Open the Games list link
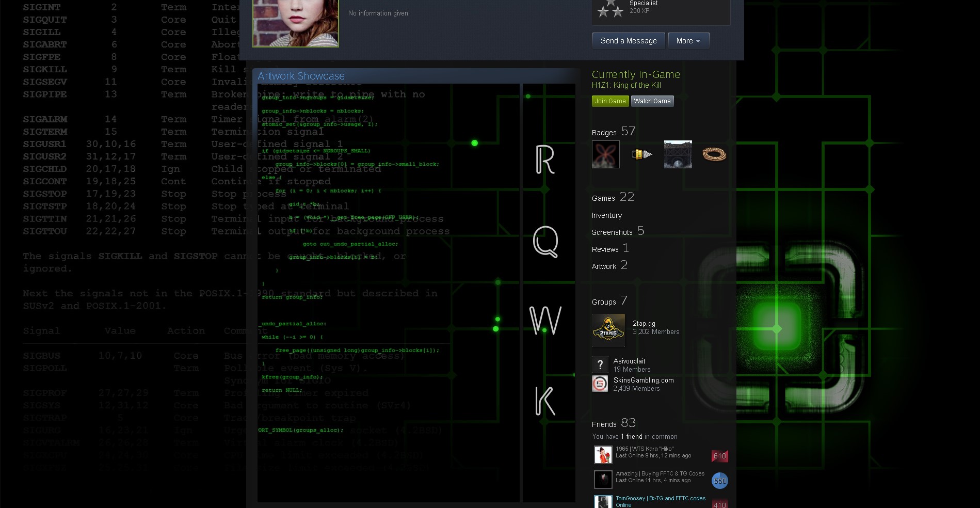The height and width of the screenshot is (508, 980). click(613, 197)
